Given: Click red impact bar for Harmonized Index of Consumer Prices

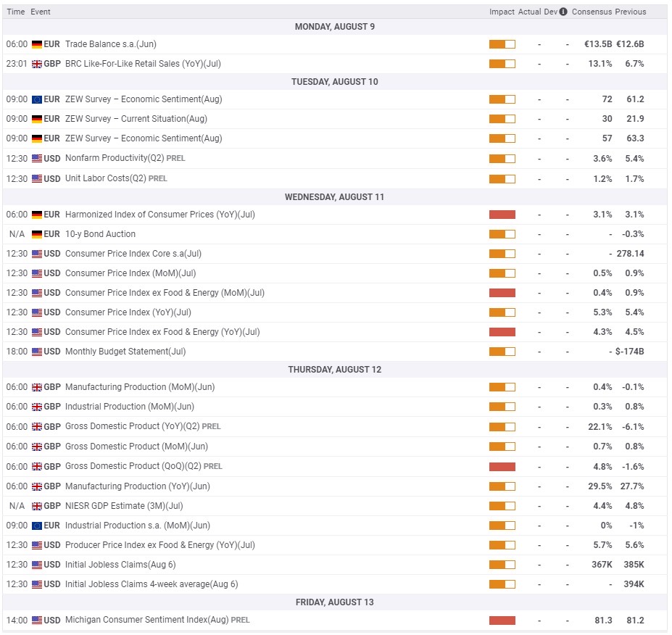Looking at the screenshot, I should pyautogui.click(x=502, y=215).
